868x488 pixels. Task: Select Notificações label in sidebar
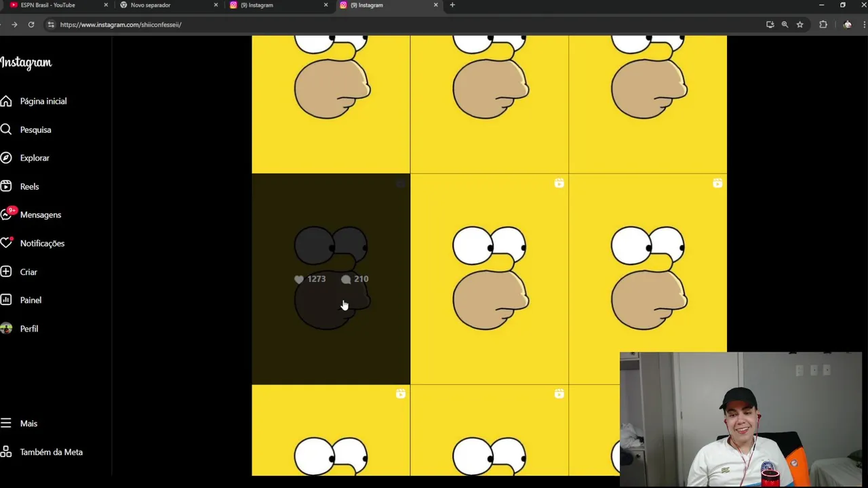click(42, 243)
